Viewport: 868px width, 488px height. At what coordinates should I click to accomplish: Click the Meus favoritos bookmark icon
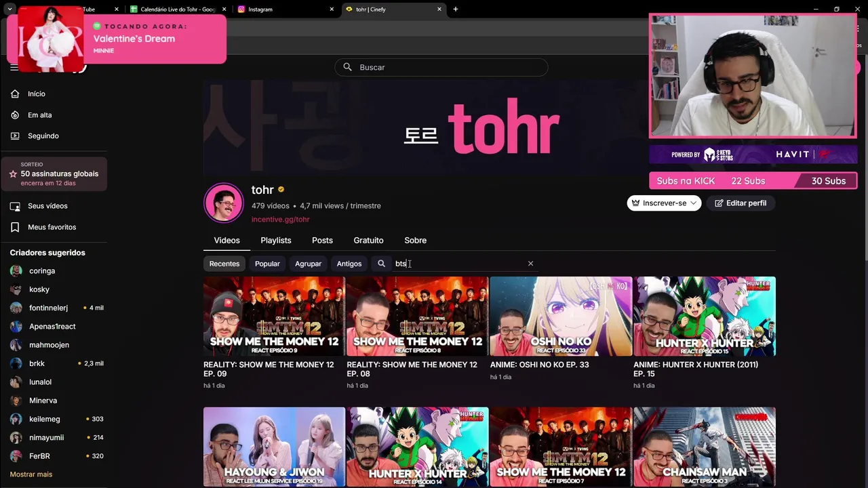point(15,227)
